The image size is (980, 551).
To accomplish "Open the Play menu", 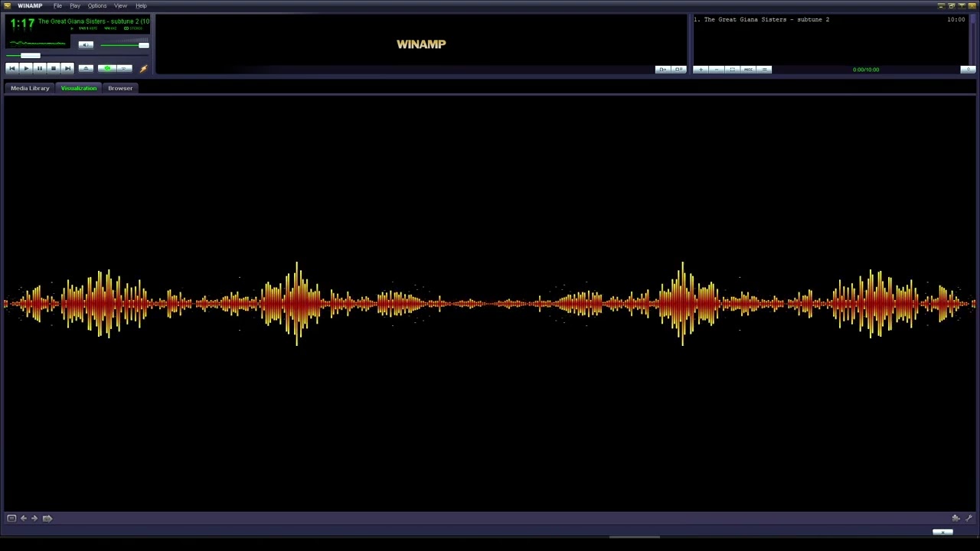I will 75,6.
